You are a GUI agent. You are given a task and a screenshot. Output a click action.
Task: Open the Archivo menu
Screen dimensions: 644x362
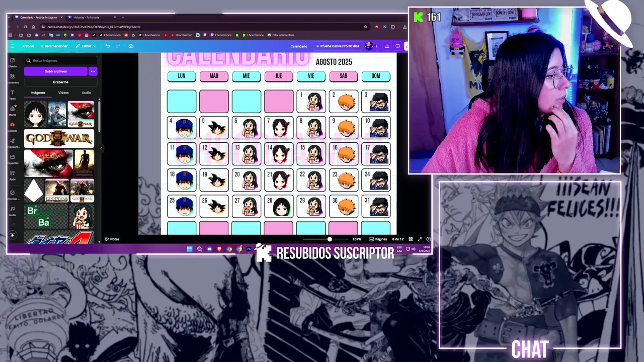click(28, 46)
